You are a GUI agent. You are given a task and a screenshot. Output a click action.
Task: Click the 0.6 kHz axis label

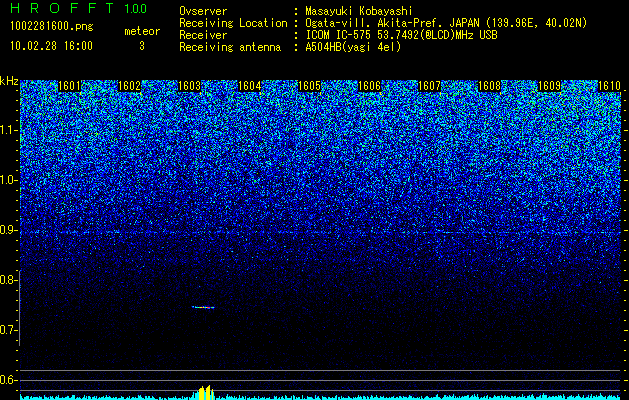[7, 380]
